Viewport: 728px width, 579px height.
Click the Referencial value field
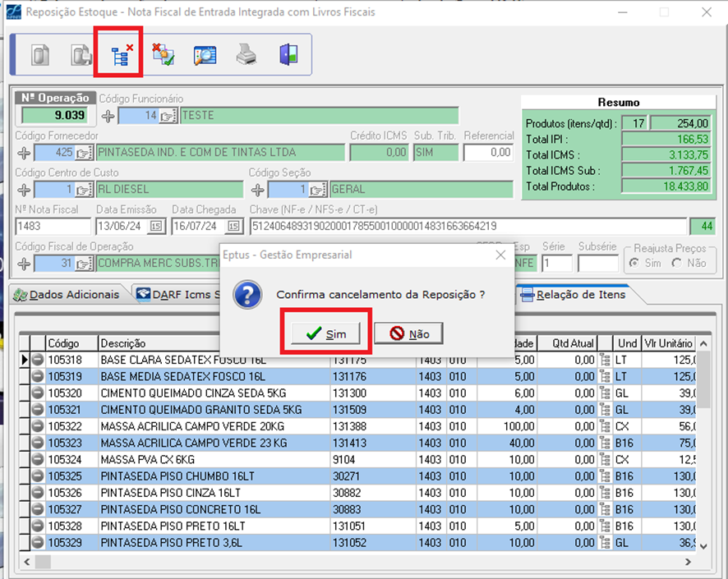pyautogui.click(x=488, y=153)
